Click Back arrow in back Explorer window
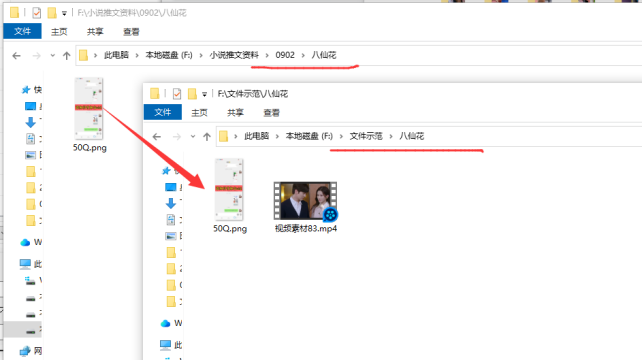Screen dimensions: 643x361 pyautogui.click(x=16, y=55)
